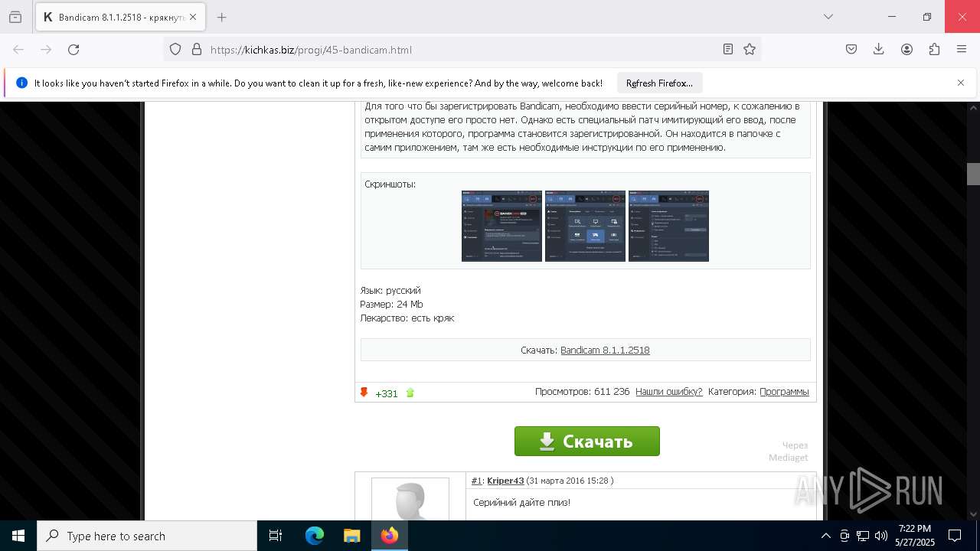Dismiss the Firefox refresh notification bar
980x551 pixels.
click(961, 83)
